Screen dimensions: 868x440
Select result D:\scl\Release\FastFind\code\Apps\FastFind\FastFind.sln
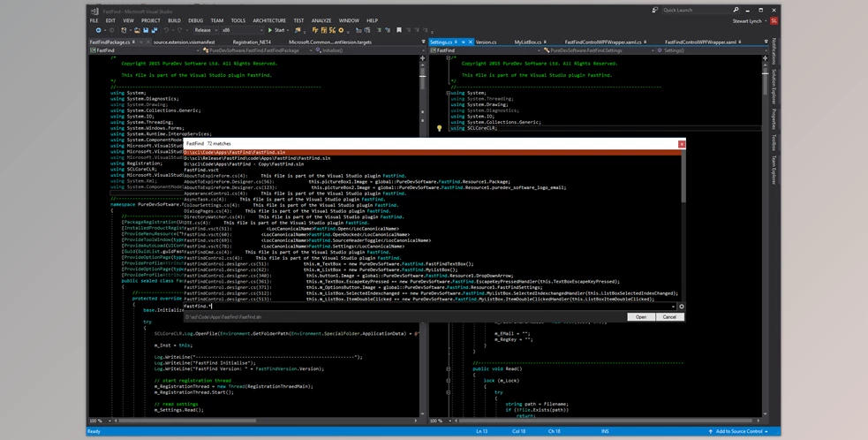432,158
